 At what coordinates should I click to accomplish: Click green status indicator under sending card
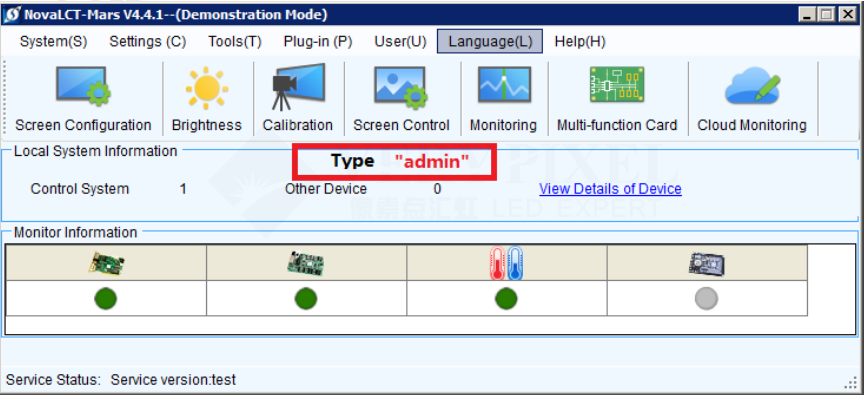click(x=106, y=298)
